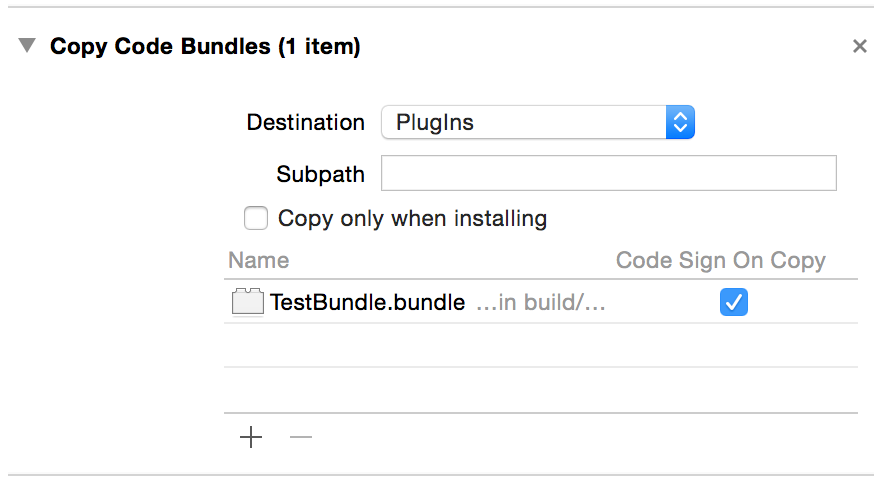Click the blue arrows on Destination popup
884x488 pixels.
point(680,122)
